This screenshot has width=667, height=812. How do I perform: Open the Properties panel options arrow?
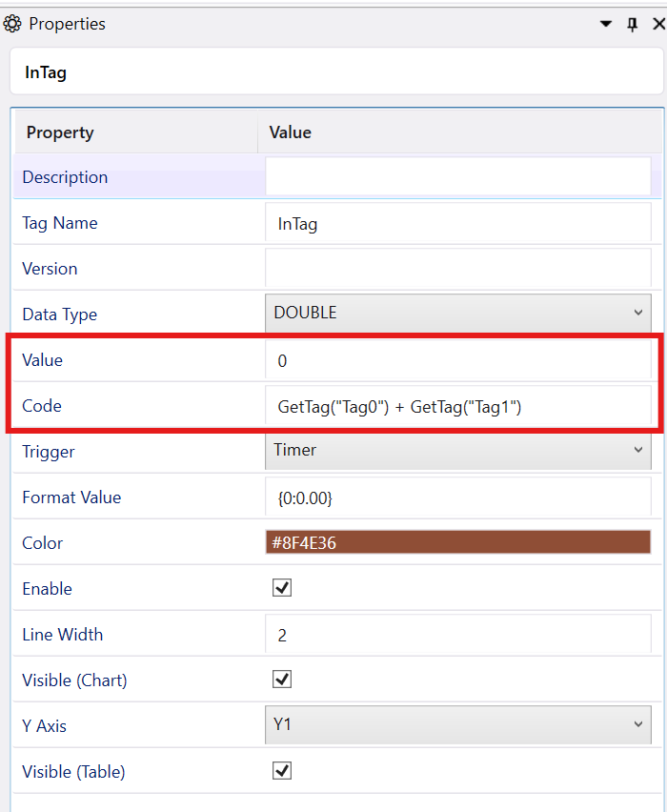[x=605, y=24]
